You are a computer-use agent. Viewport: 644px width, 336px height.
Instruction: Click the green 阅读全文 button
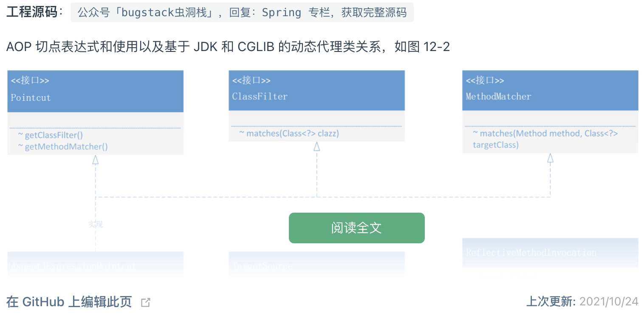pyautogui.click(x=356, y=228)
